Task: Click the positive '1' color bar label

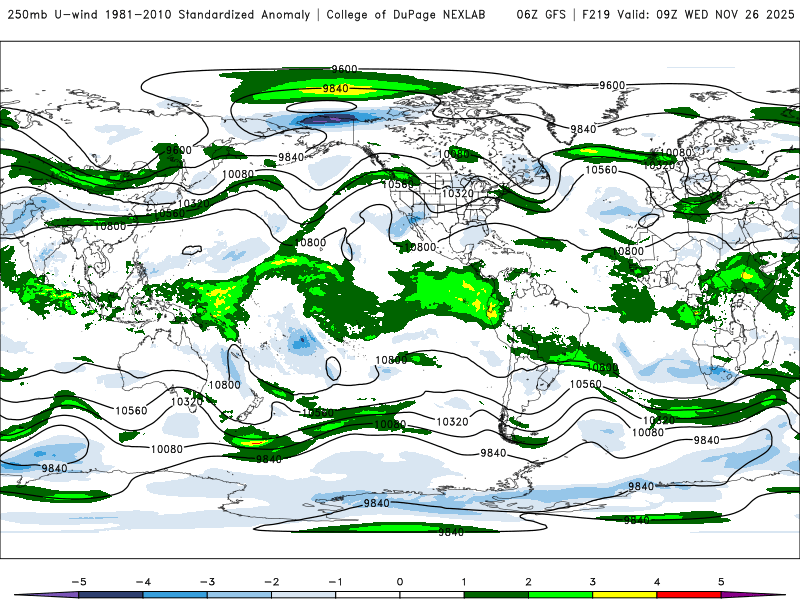Action: point(464,582)
